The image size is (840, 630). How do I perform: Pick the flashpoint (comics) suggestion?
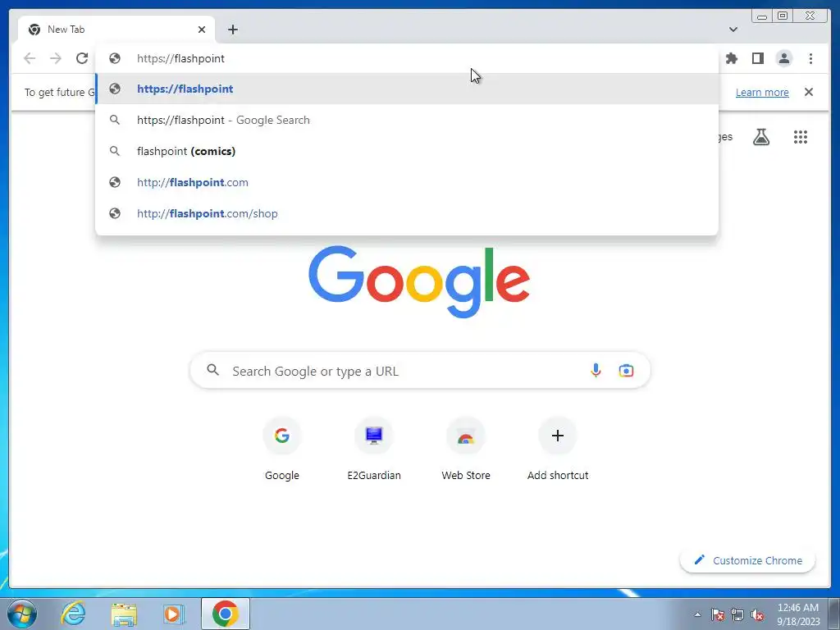click(x=407, y=151)
